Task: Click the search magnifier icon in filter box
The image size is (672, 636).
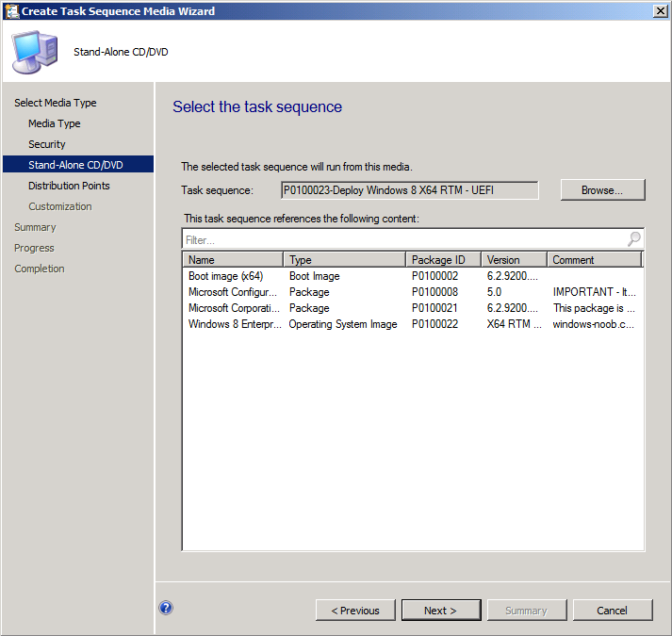Action: click(634, 238)
